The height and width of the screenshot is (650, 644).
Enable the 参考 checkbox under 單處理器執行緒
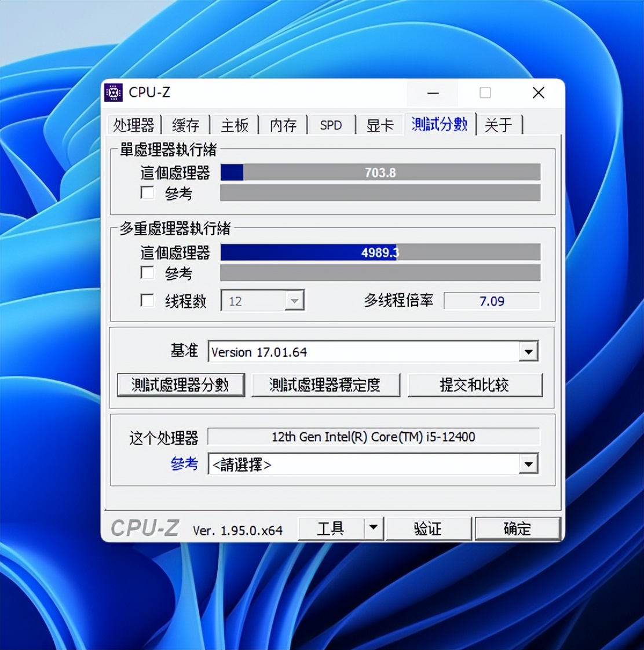pyautogui.click(x=147, y=193)
